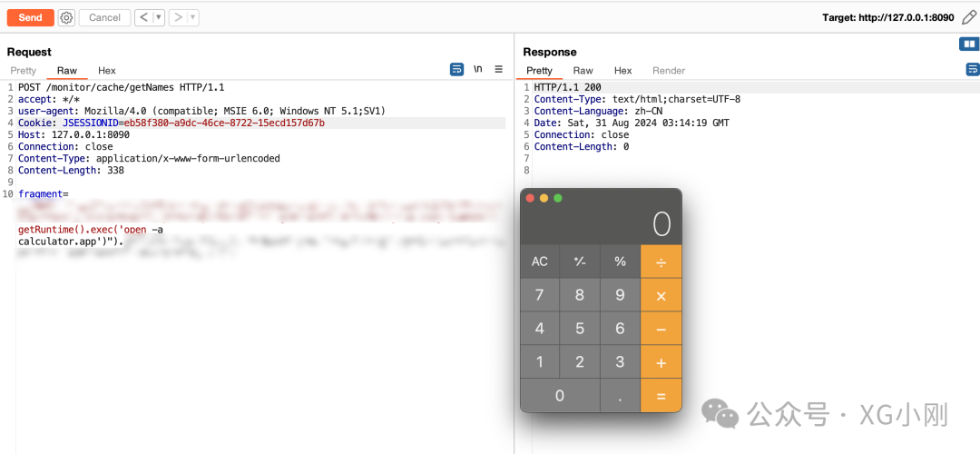Toggle show non-printable characters \n in Request
Viewport: 980px width, 454px height.
point(478,69)
